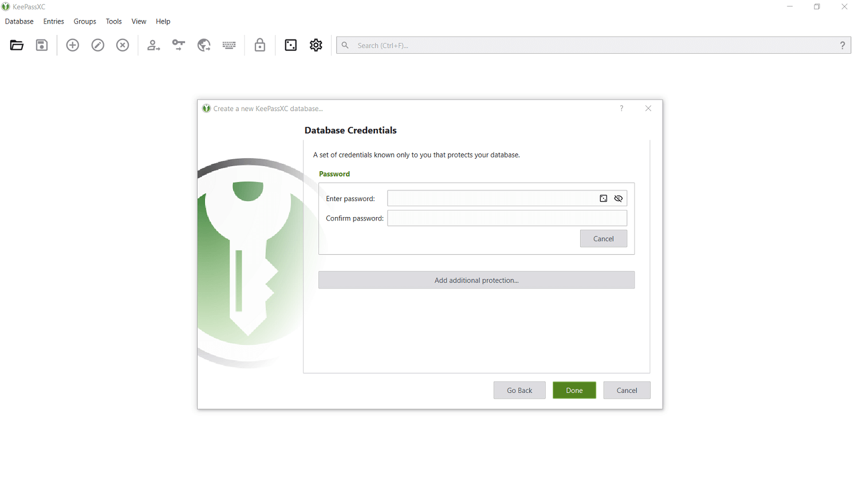Open search help question mark icon
The height and width of the screenshot is (504, 859).
pyautogui.click(x=842, y=45)
